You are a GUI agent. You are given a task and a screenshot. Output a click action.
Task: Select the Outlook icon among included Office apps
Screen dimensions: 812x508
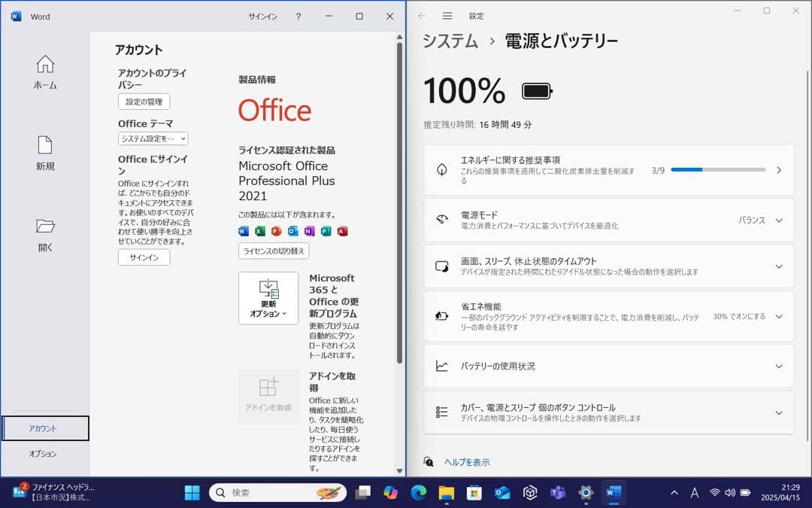click(x=292, y=231)
